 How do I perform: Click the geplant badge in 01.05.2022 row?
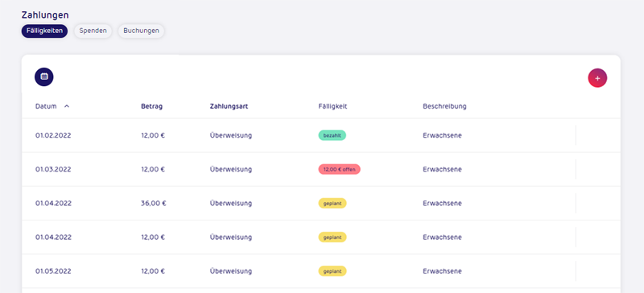pyautogui.click(x=332, y=271)
